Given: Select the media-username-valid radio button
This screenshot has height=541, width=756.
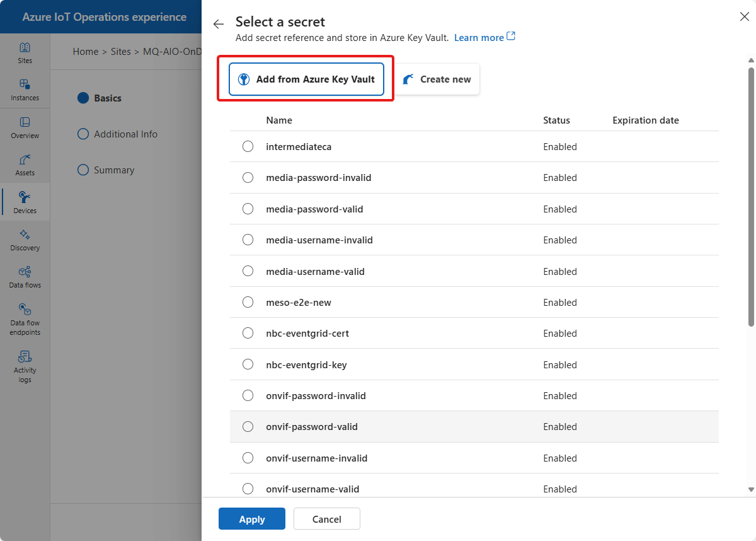Looking at the screenshot, I should tap(248, 271).
